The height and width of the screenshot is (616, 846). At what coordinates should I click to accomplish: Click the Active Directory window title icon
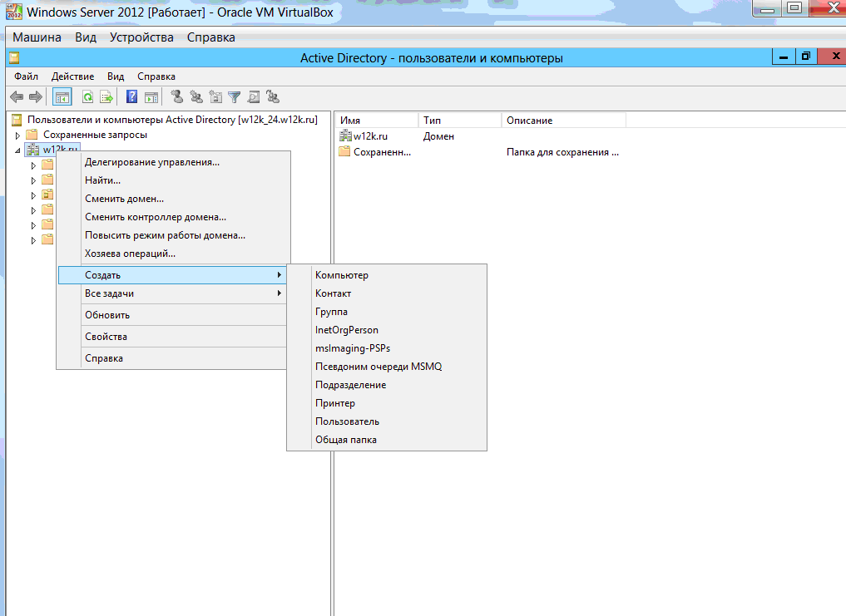[x=15, y=57]
